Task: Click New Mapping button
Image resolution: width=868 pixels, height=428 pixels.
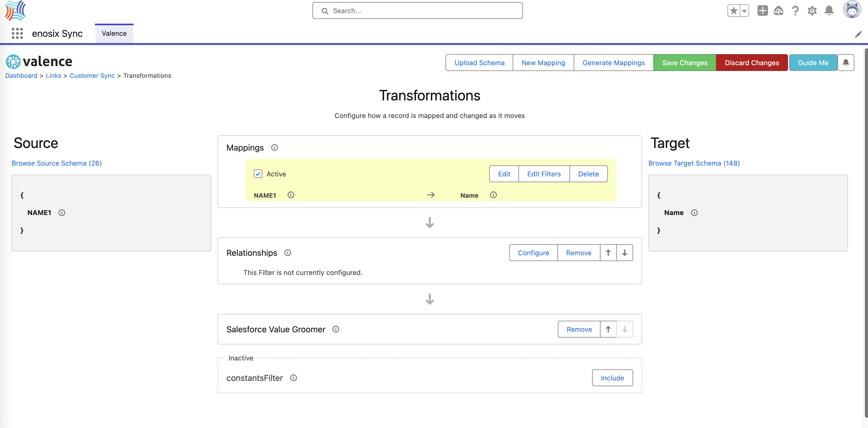Action: tap(543, 63)
